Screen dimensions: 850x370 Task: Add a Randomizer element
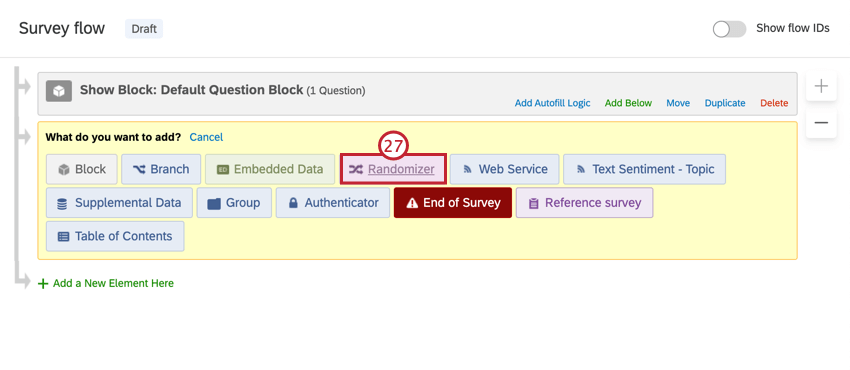coord(394,169)
